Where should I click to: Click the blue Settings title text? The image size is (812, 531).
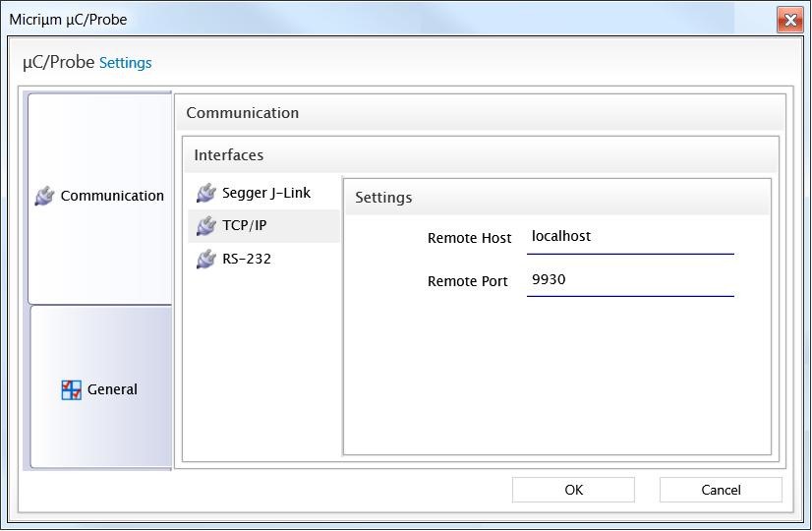tap(125, 63)
